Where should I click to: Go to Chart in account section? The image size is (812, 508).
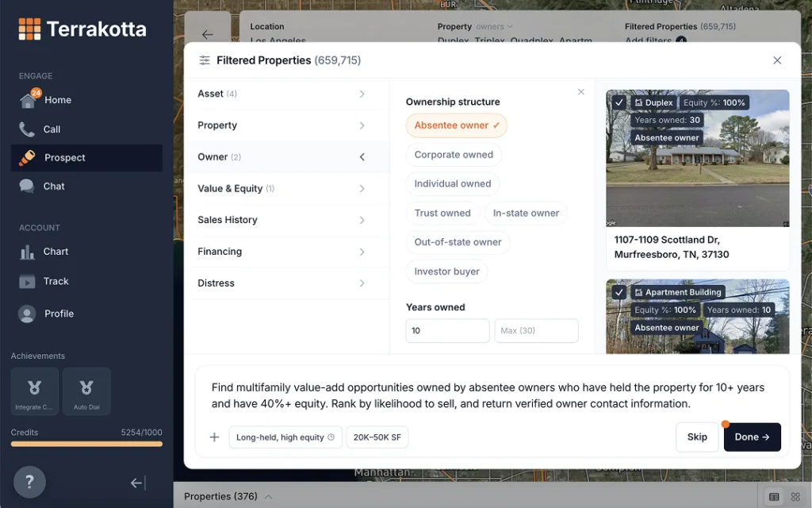(x=86, y=252)
